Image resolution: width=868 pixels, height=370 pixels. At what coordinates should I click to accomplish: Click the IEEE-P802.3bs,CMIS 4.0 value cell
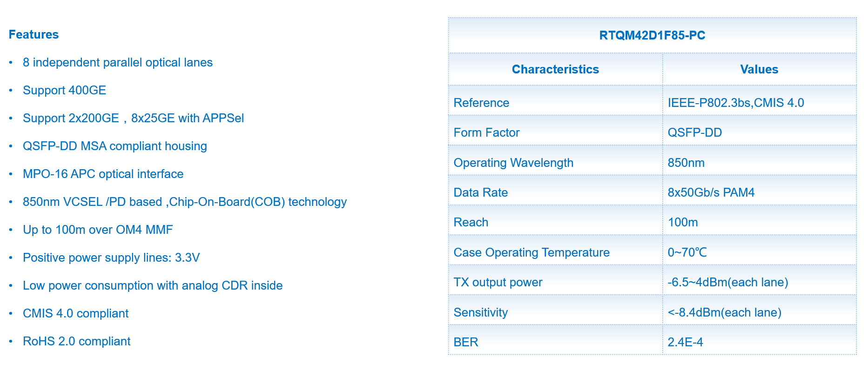(735, 103)
